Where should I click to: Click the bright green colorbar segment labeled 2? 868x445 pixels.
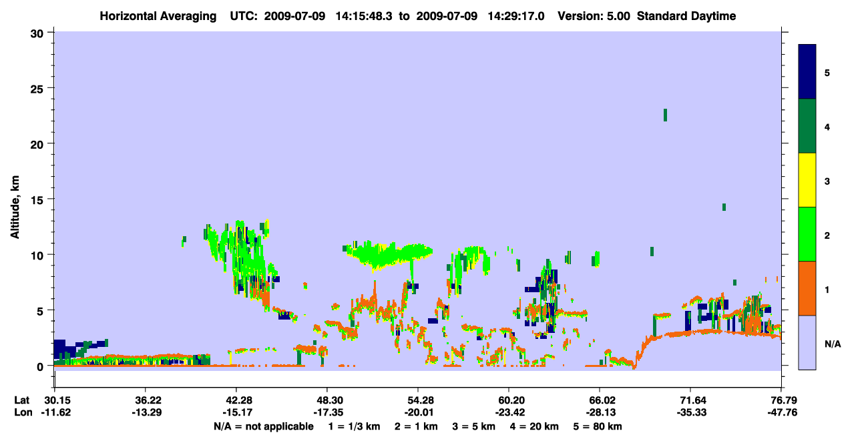[x=807, y=234]
